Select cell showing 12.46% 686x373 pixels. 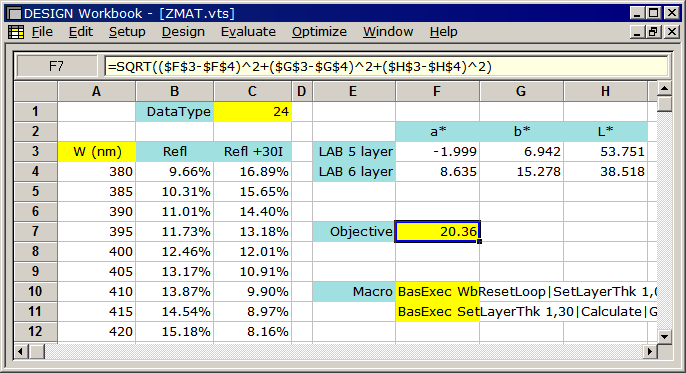pos(175,251)
